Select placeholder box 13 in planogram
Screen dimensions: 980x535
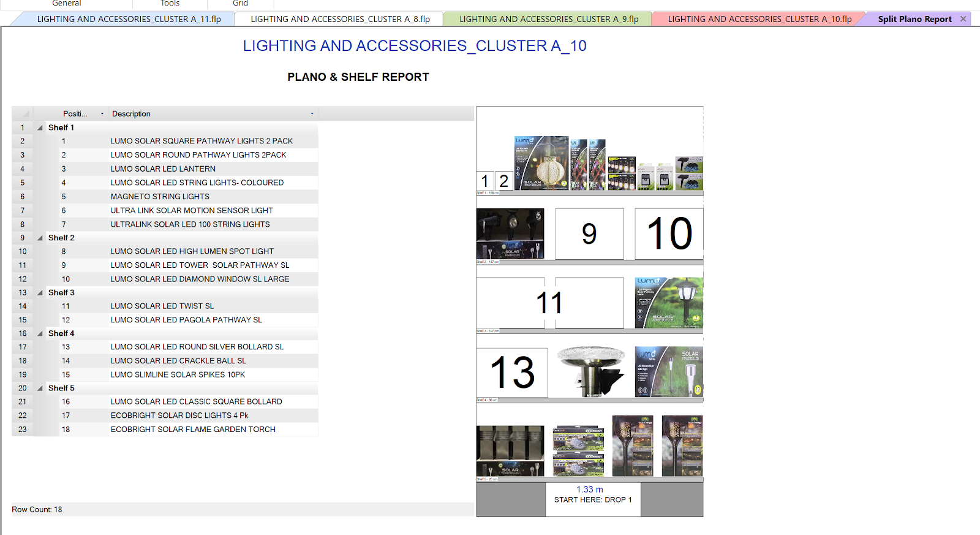tap(512, 373)
